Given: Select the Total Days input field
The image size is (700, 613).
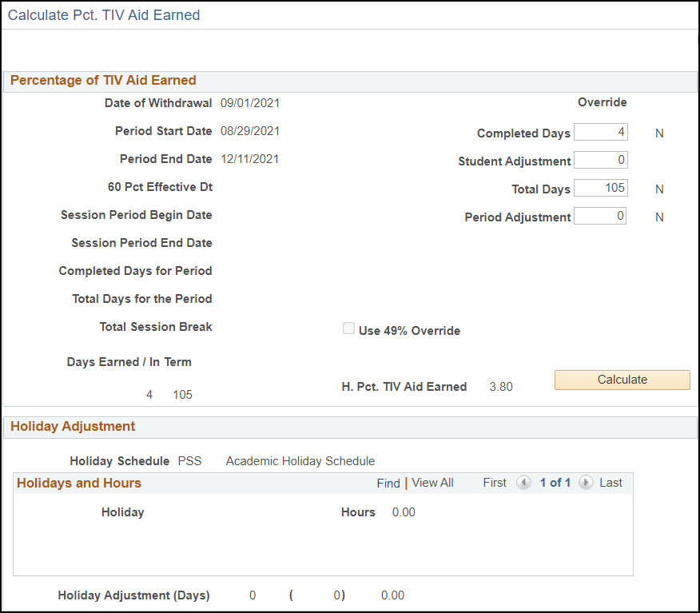Looking at the screenshot, I should click(600, 188).
